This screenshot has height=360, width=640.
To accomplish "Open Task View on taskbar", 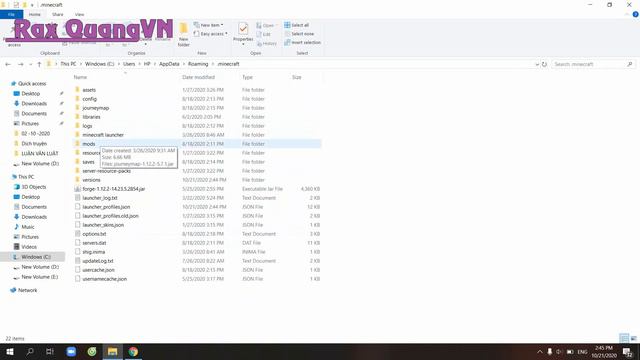I will click(x=50, y=351).
